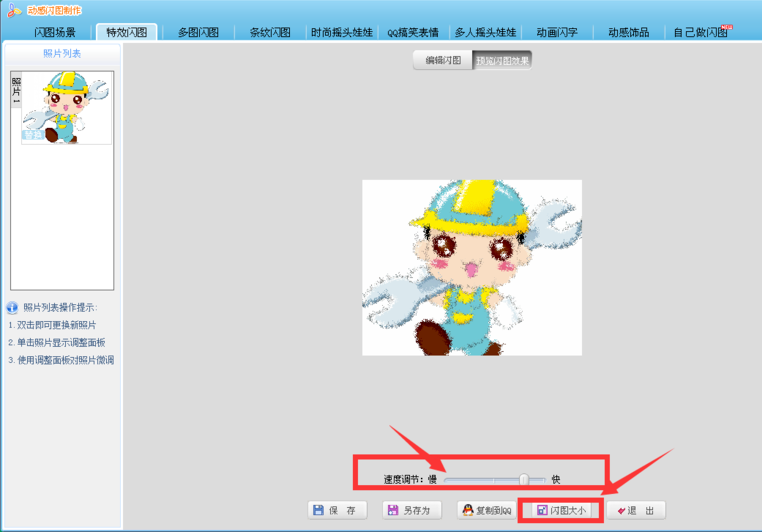
Task: Select the 条纹闪图 tab
Action: click(270, 33)
